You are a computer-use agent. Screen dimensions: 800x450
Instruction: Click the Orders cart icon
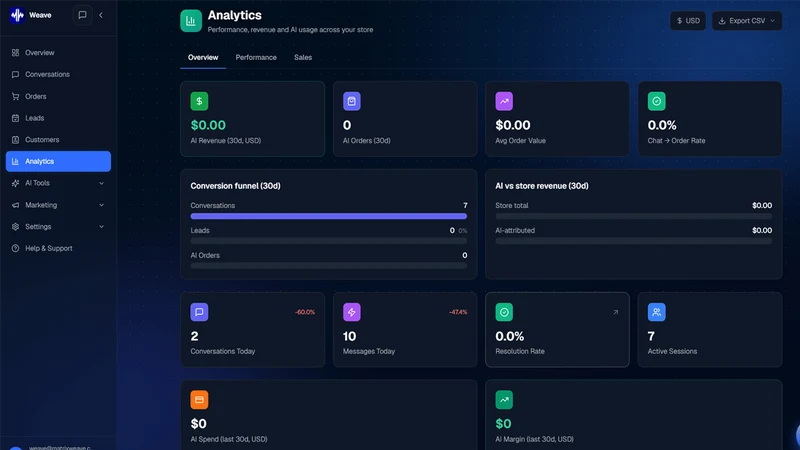(15, 96)
